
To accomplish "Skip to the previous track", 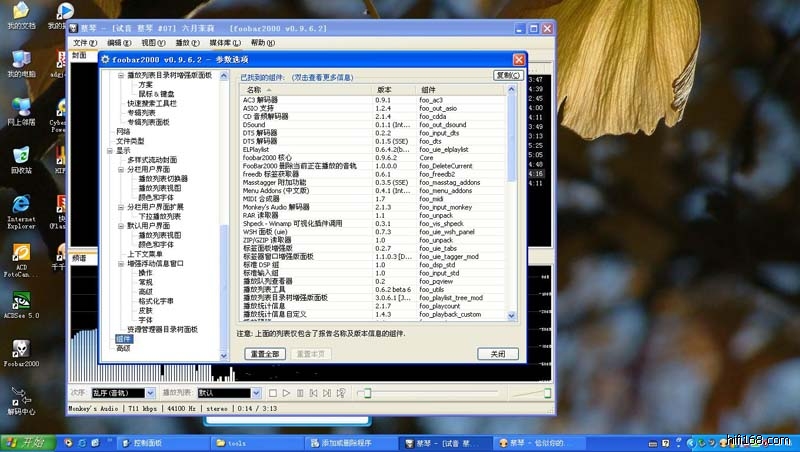I will point(313,393).
